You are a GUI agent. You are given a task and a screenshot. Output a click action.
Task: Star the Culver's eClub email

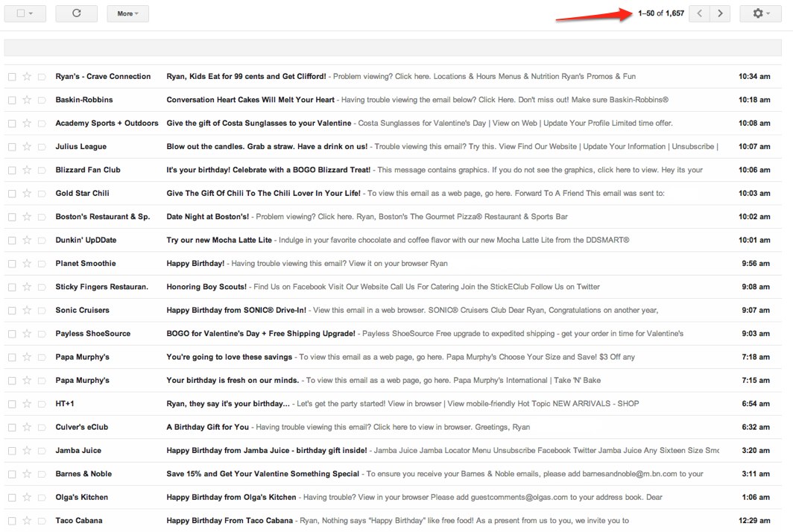pyautogui.click(x=28, y=428)
